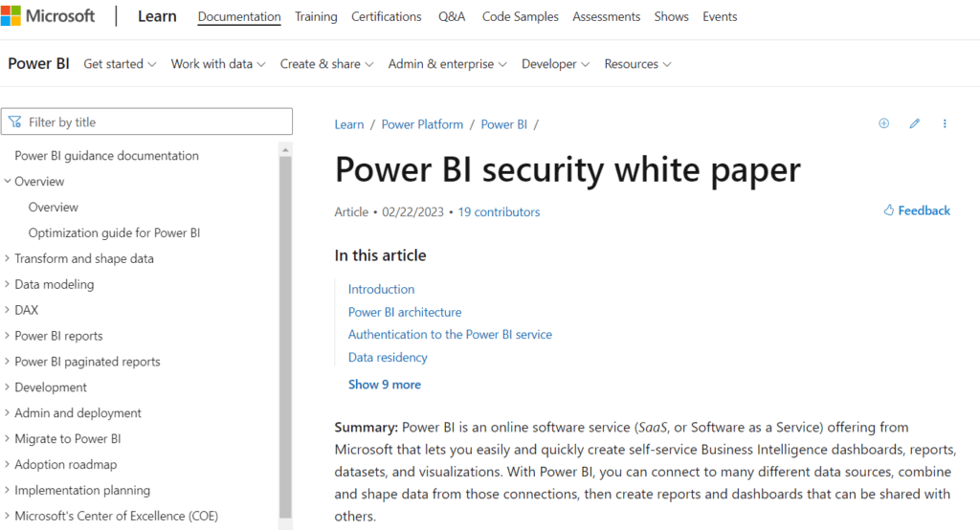Collapse the Overview tree section
Viewport: 980px width, 530px height.
[x=8, y=182]
